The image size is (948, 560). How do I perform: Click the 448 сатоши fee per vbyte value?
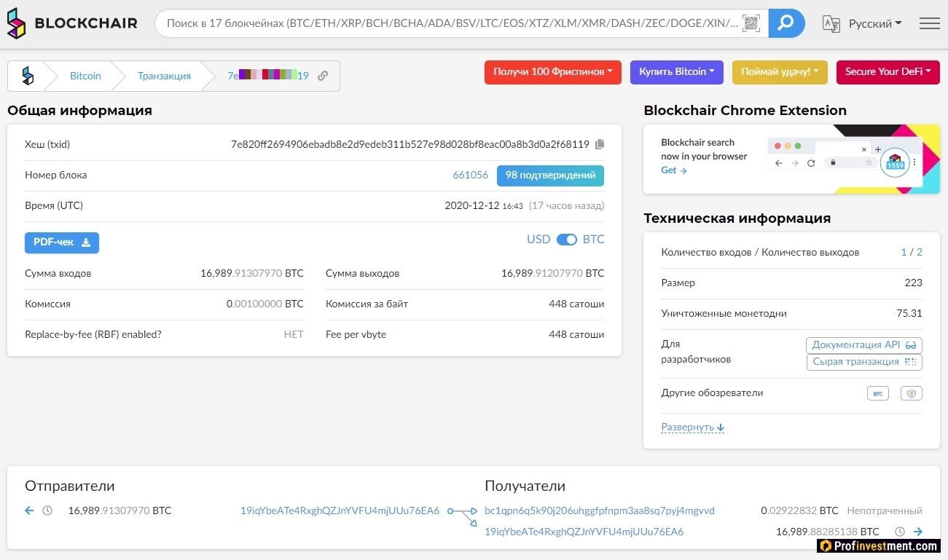point(576,334)
